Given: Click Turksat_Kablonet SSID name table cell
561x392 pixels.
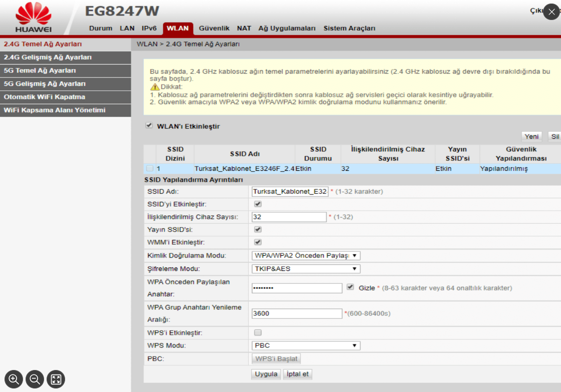Looking at the screenshot, I should (x=244, y=168).
